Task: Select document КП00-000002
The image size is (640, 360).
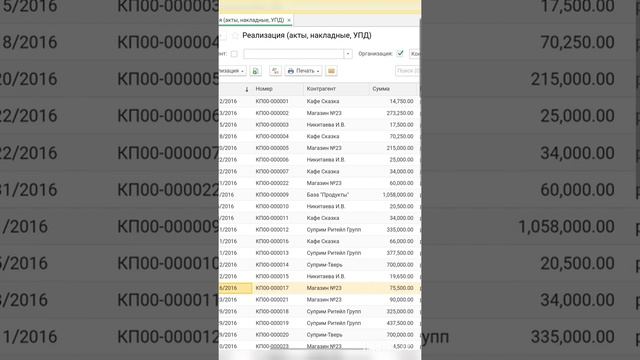Action: (x=272, y=113)
